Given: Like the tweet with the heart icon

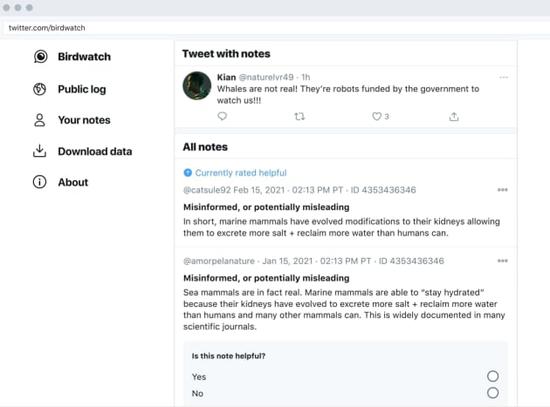Looking at the screenshot, I should point(376,116).
